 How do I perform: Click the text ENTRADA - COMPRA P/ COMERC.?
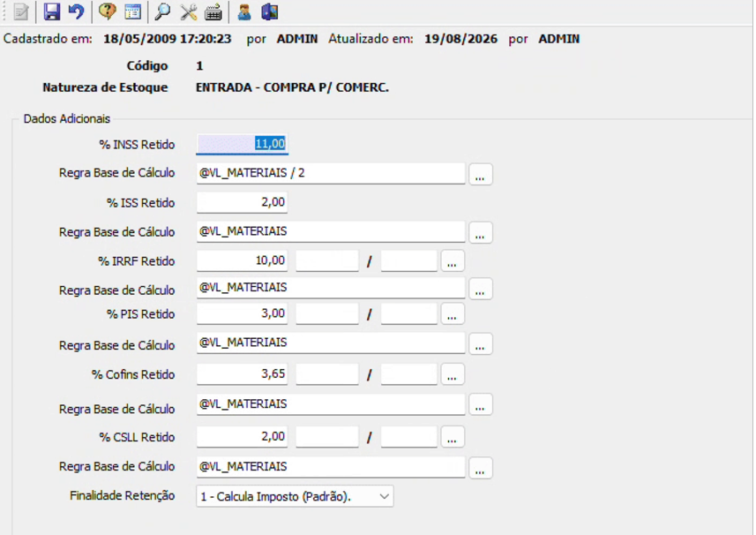pos(292,87)
